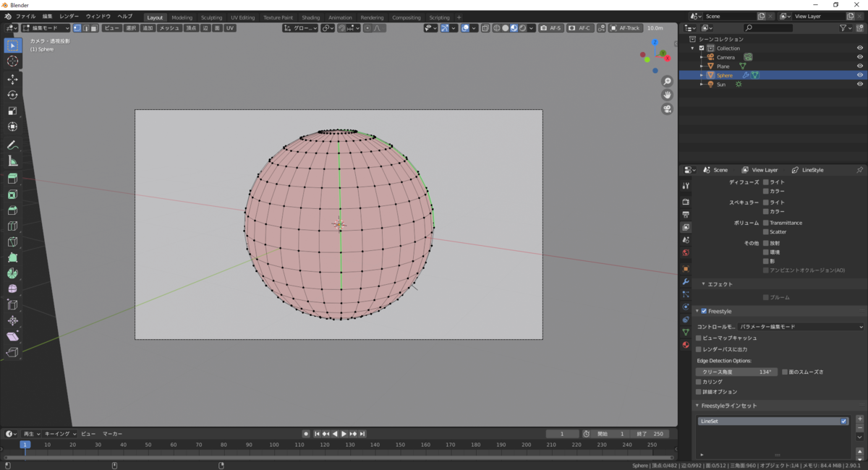This screenshot has height=470, width=868.
Task: Adjust the クリース角度 134° slider
Action: pos(736,372)
